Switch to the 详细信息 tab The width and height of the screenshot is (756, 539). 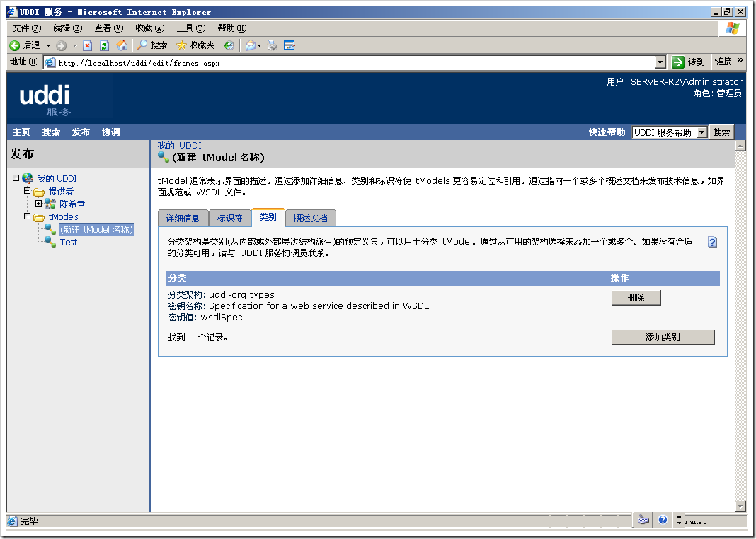pyautogui.click(x=183, y=218)
